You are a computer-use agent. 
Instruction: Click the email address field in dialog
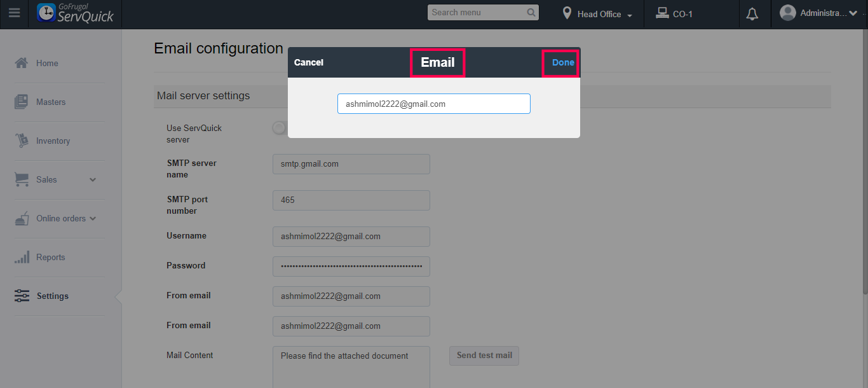(x=433, y=104)
